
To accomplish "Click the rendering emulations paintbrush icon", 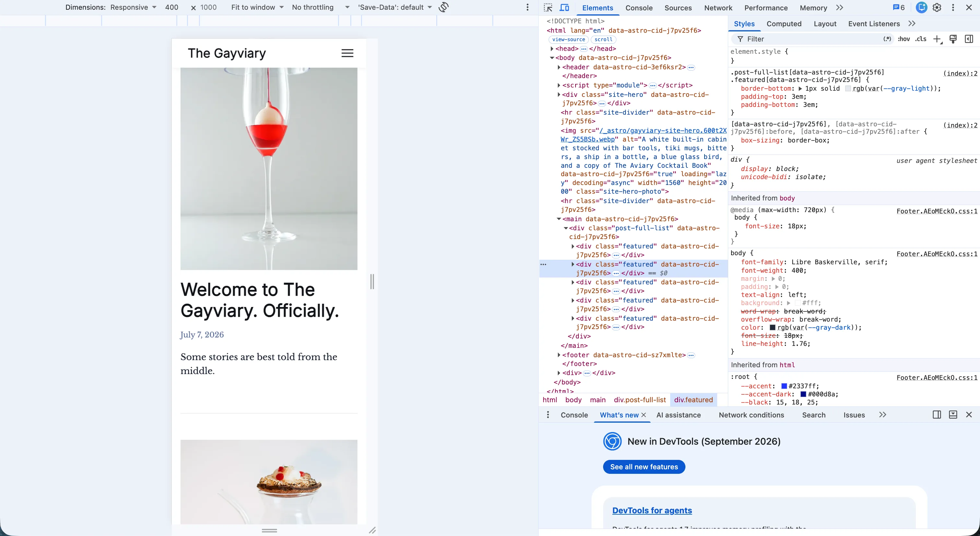I will (x=953, y=39).
